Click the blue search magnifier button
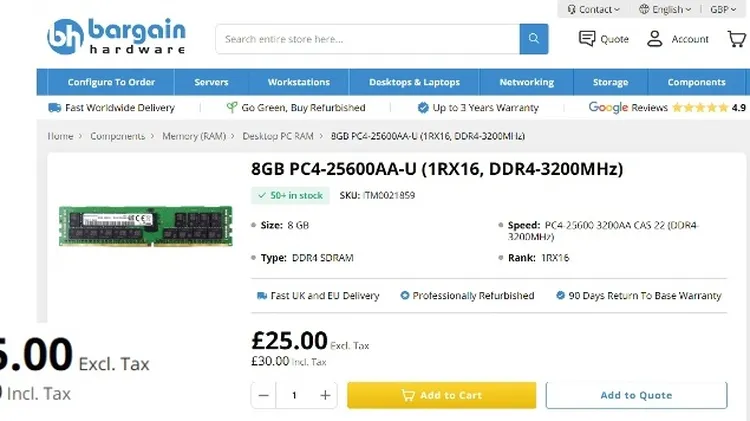This screenshot has width=750, height=421. [534, 39]
